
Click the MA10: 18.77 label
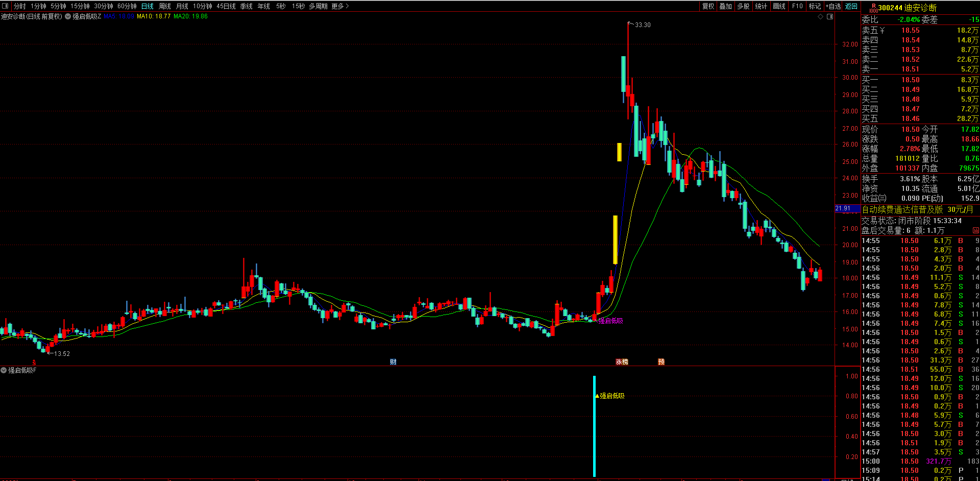(154, 16)
